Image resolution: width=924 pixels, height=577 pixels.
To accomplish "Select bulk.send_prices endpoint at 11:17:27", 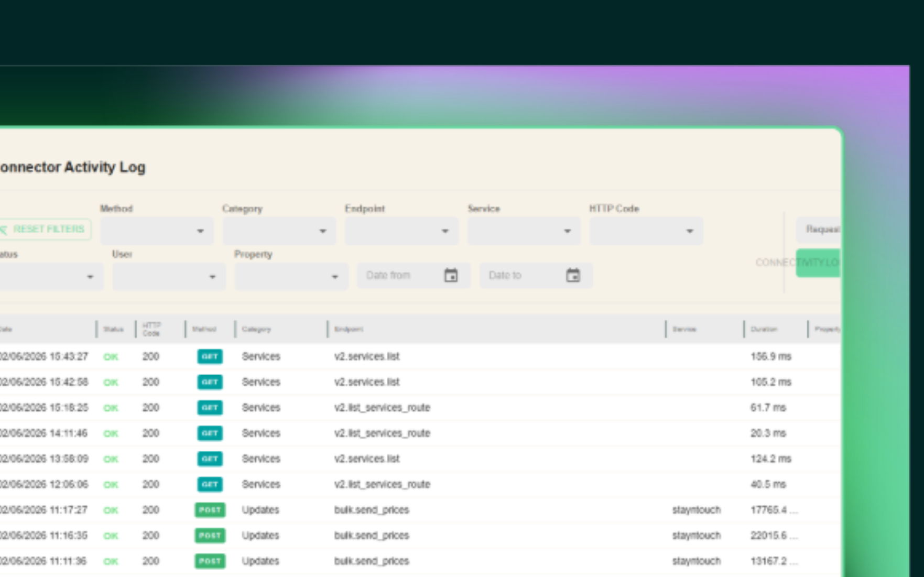I will [x=372, y=510].
